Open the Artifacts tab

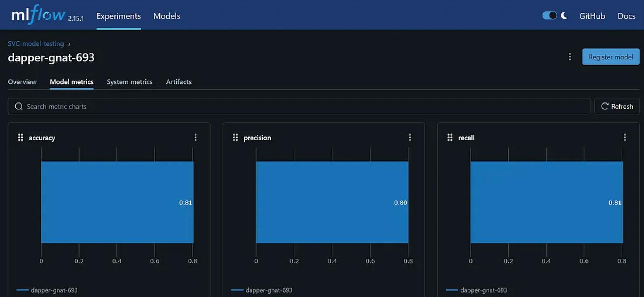tap(179, 82)
